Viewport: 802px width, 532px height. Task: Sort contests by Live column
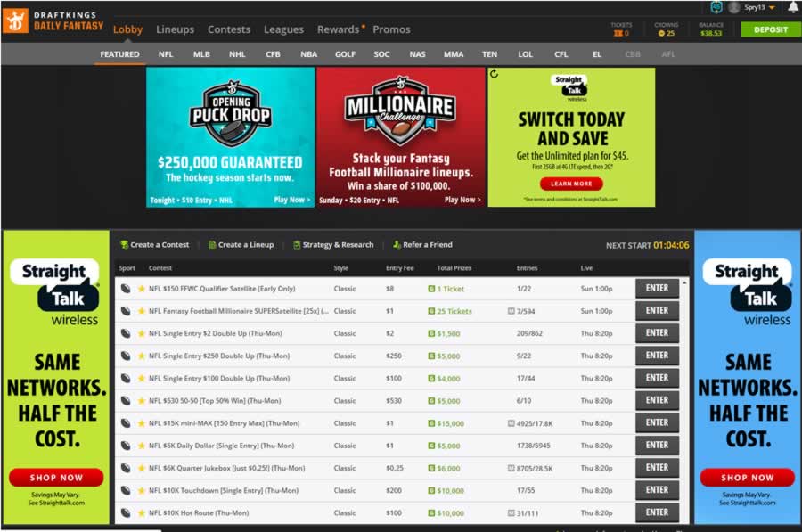(586, 268)
